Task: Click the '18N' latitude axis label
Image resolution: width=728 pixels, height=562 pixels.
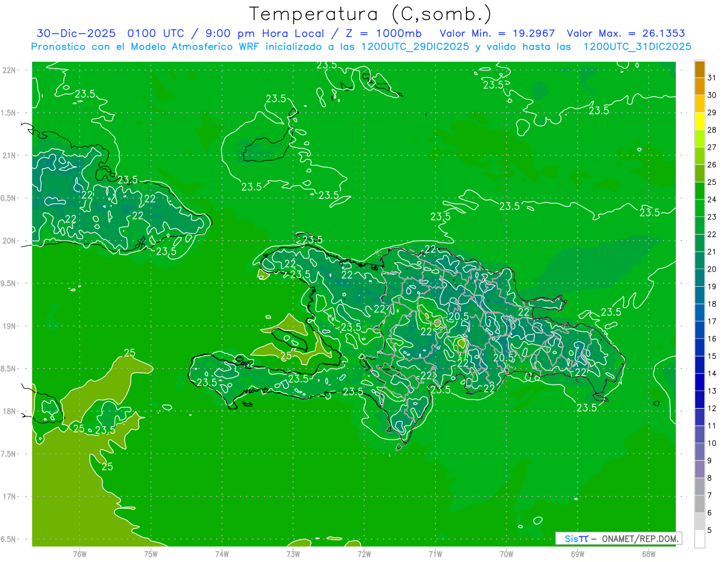Action: [x=10, y=411]
